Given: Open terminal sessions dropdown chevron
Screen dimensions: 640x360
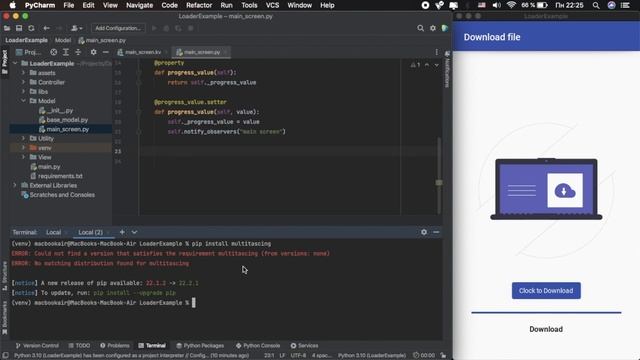Looking at the screenshot, I should [x=134, y=232].
